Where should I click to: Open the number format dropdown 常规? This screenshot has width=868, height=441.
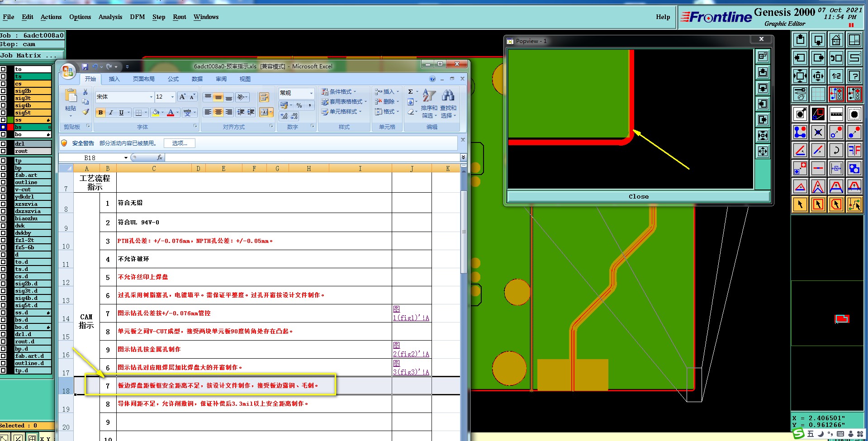tap(311, 93)
